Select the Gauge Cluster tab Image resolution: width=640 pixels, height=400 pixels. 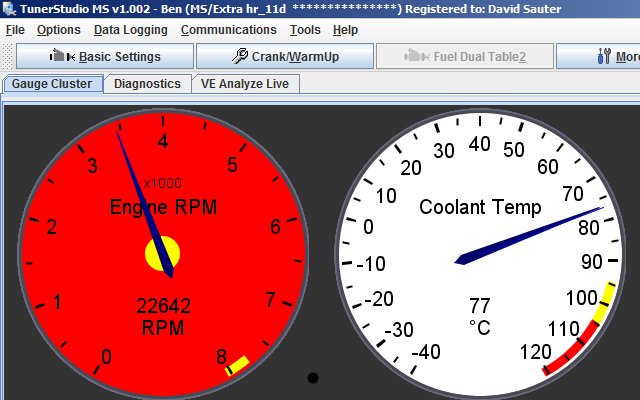pos(52,84)
